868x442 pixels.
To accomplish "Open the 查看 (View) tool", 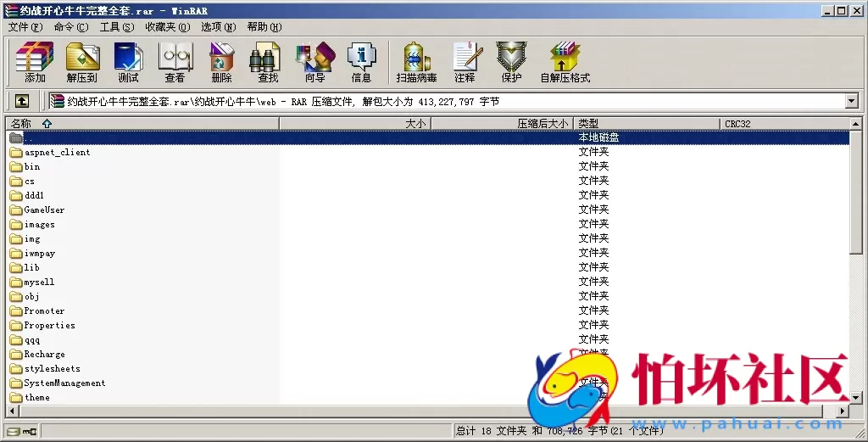I will coord(175,62).
